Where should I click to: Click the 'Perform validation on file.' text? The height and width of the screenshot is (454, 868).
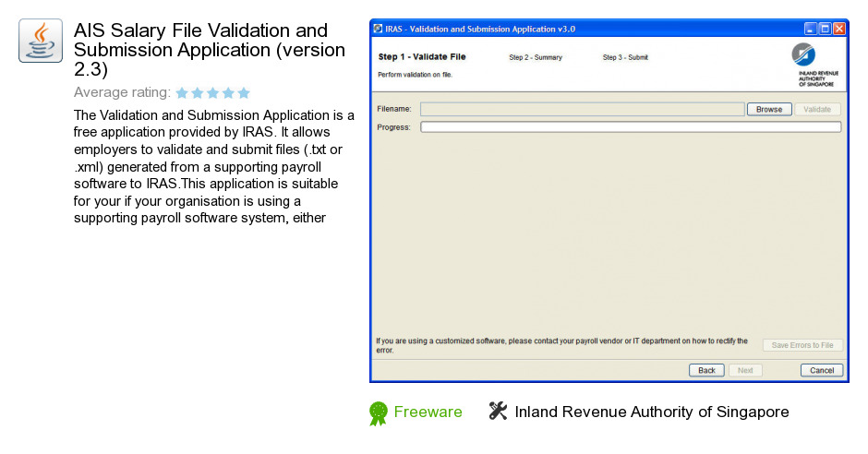pyautogui.click(x=416, y=75)
